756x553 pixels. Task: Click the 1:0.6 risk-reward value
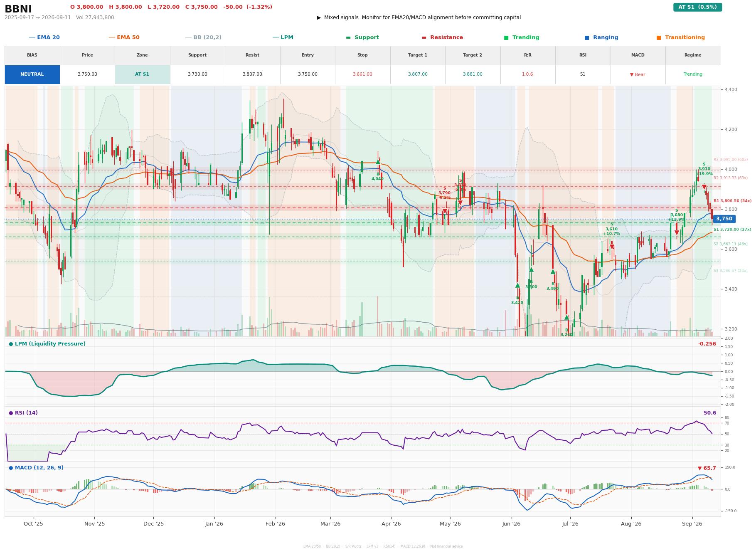click(528, 74)
